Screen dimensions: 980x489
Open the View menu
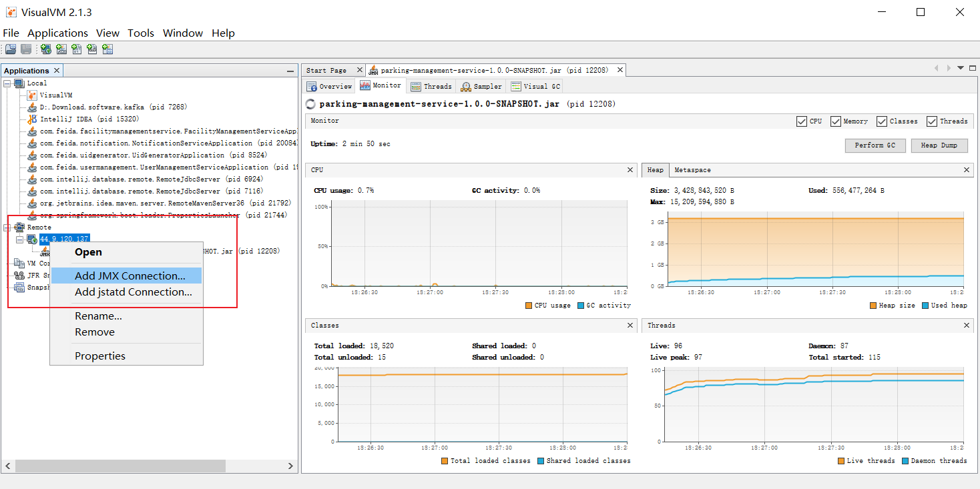click(x=107, y=33)
